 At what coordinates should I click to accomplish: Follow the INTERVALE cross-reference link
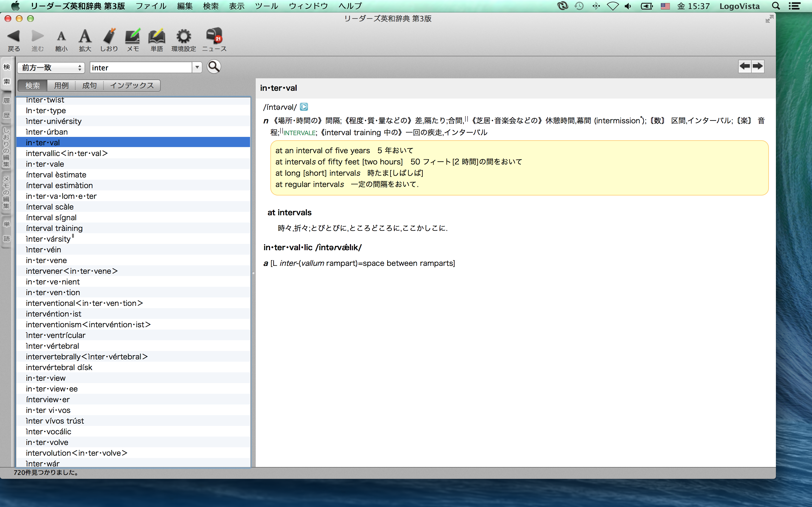click(x=299, y=133)
